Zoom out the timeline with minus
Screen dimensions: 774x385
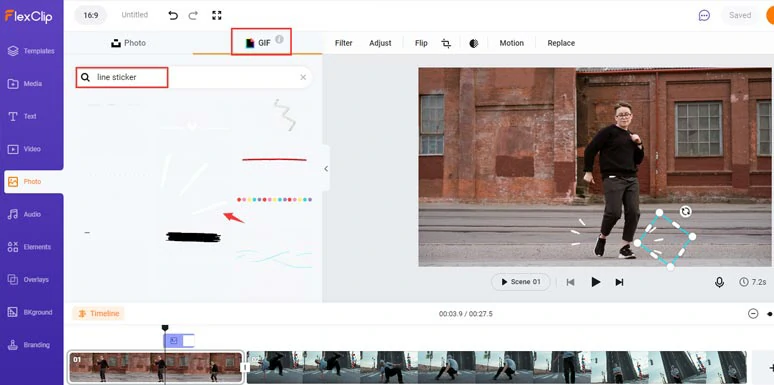pyautogui.click(x=753, y=313)
